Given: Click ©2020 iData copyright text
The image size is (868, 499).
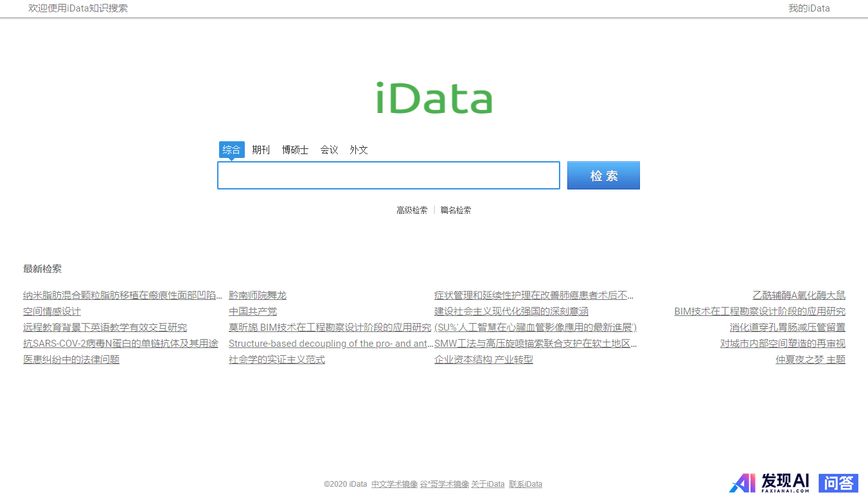Looking at the screenshot, I should click(346, 484).
